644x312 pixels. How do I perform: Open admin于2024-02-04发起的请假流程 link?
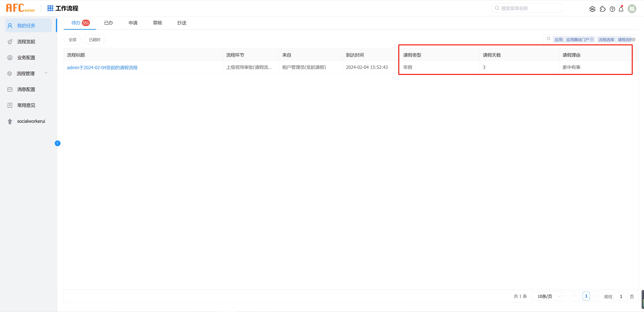(102, 68)
